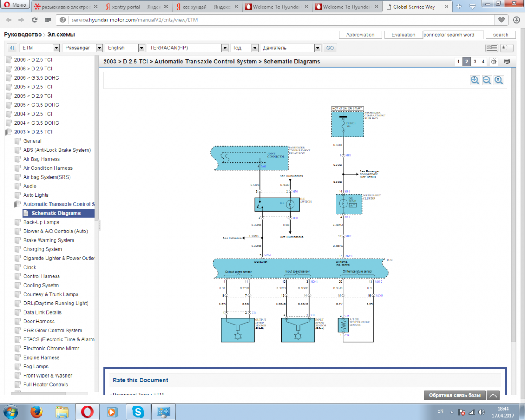Zoom out of the schematic diagram

coord(486,80)
